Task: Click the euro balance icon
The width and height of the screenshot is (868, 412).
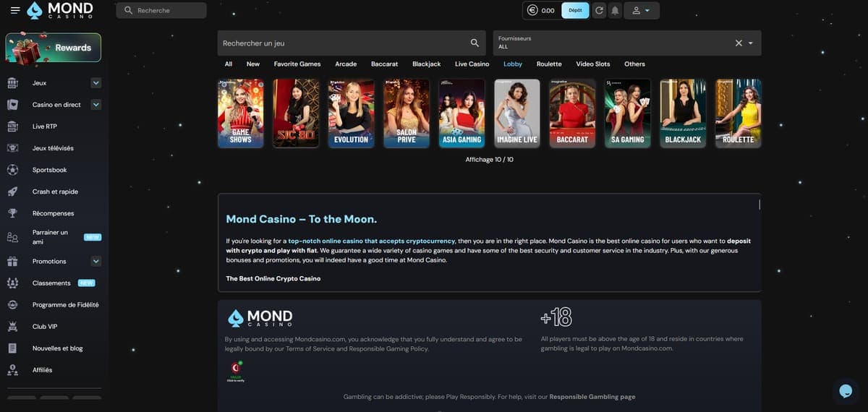Action: 532,10
